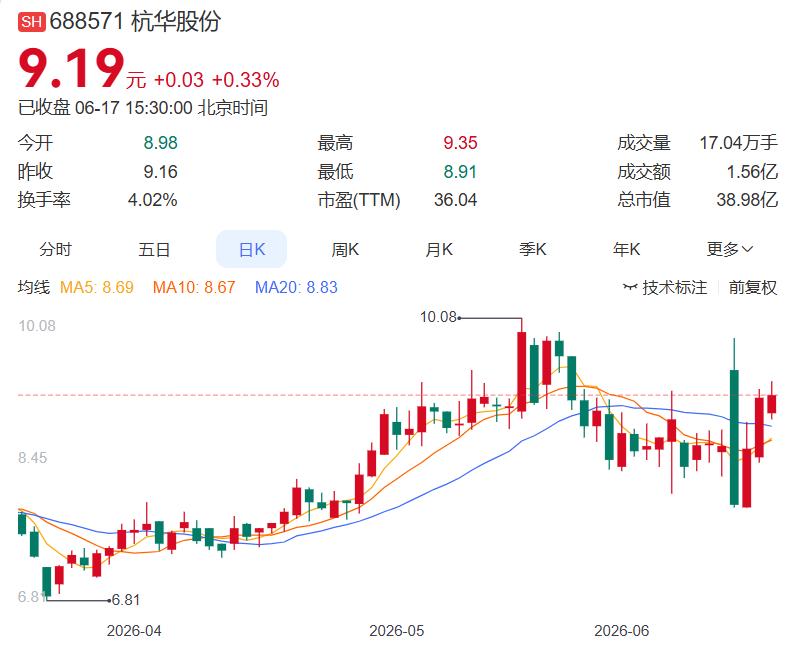Select the 季K quarterly chart tab
The width and height of the screenshot is (791, 656).
click(x=533, y=249)
